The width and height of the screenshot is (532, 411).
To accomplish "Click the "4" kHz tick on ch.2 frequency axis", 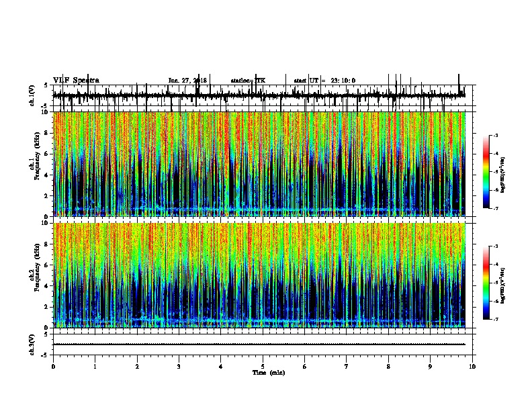I will point(46,286).
